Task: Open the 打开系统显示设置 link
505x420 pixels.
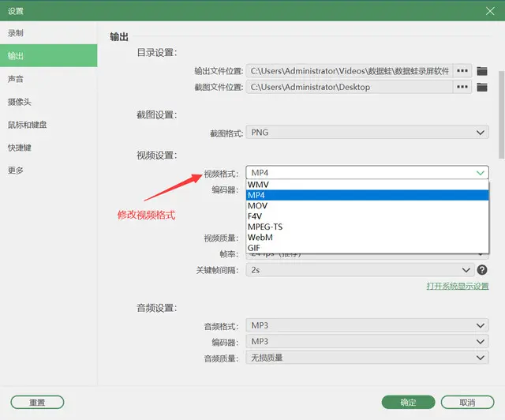Action: pos(458,287)
